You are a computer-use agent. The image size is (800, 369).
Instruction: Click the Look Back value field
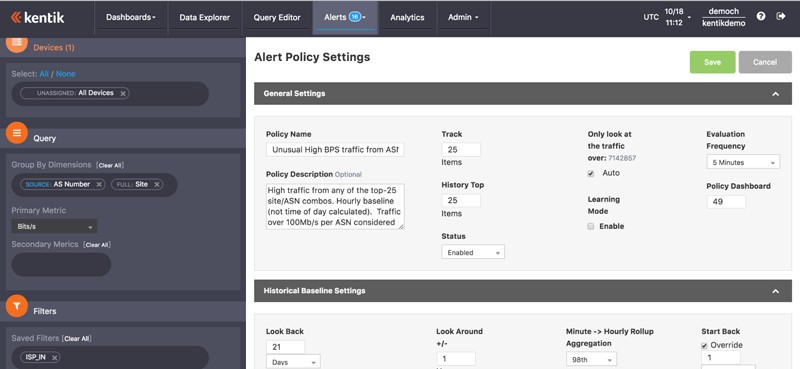click(x=285, y=347)
